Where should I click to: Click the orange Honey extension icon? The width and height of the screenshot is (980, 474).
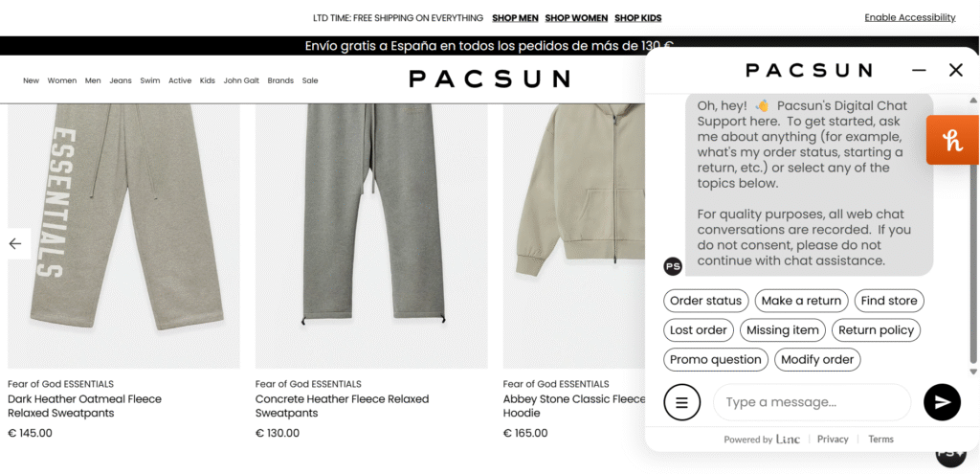tap(952, 141)
